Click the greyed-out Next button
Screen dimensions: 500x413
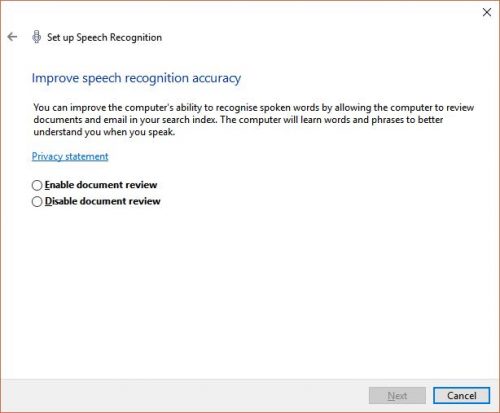[397, 396]
